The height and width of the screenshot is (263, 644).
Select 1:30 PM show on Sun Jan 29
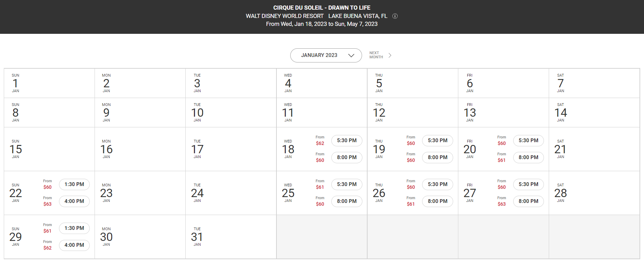pos(74,228)
